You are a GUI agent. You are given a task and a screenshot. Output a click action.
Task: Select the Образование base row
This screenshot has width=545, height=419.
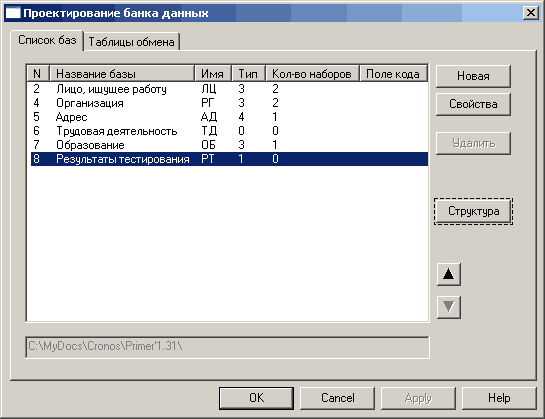[x=229, y=145]
